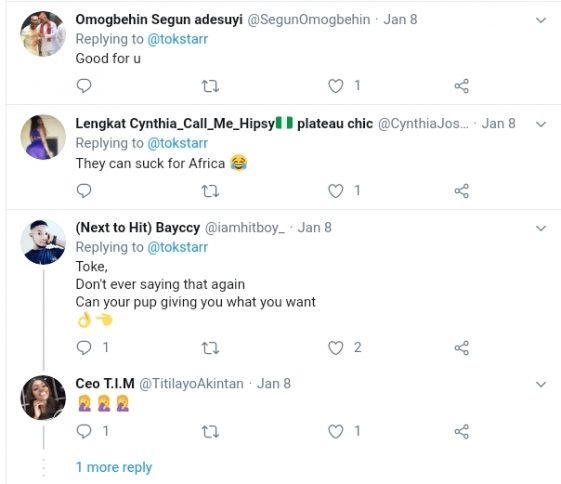561x484 pixels.
Task: Retweet the "Good for u" tweet
Action: 210,86
